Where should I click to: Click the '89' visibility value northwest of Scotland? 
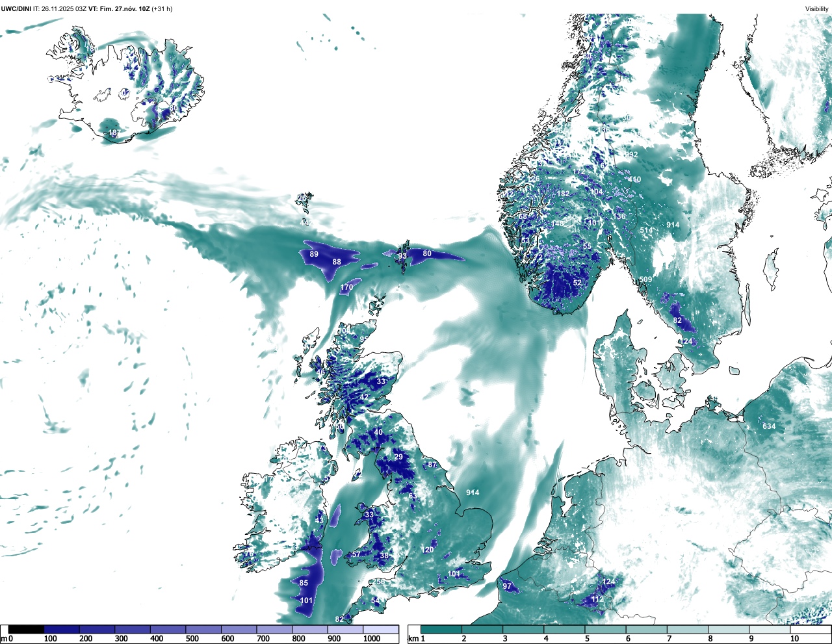pos(314,254)
